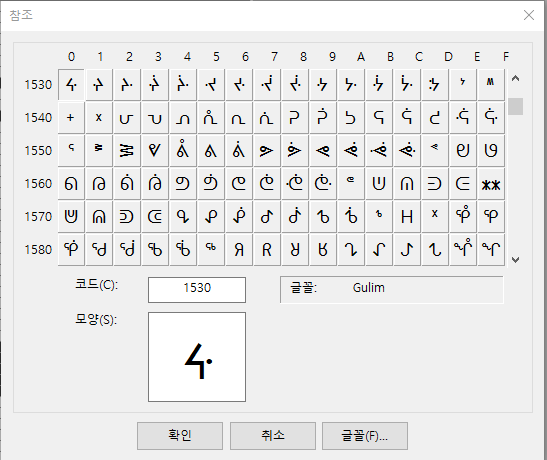
Task: Select the V-like glyph in row 1550 column 3
Action: [155, 151]
